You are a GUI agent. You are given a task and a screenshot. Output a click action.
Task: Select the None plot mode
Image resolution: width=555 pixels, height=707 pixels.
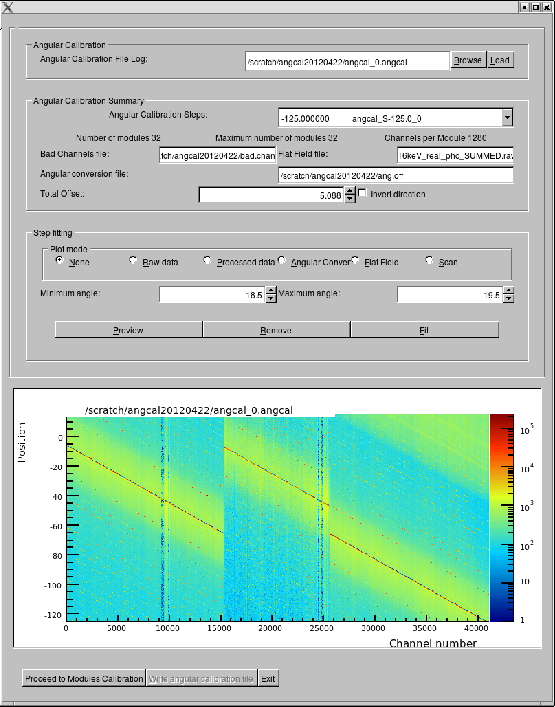[x=60, y=260]
